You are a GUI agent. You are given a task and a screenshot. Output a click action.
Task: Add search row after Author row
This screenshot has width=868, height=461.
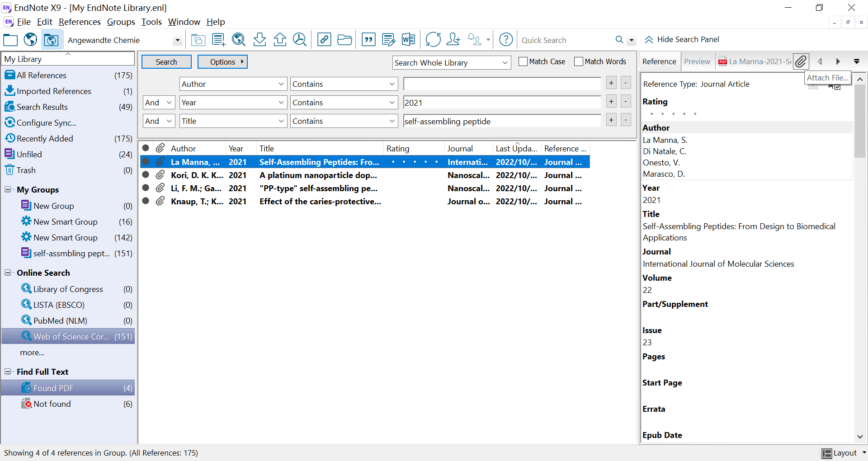tap(611, 83)
